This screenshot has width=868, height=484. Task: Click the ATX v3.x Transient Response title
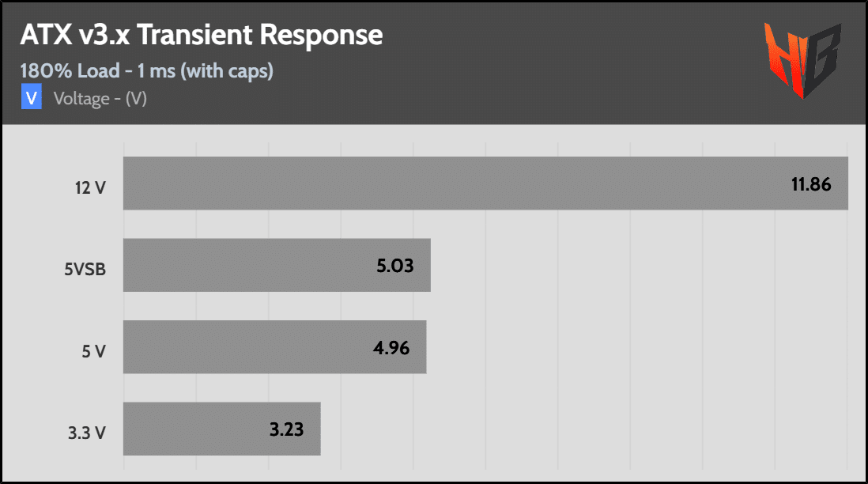click(x=202, y=36)
